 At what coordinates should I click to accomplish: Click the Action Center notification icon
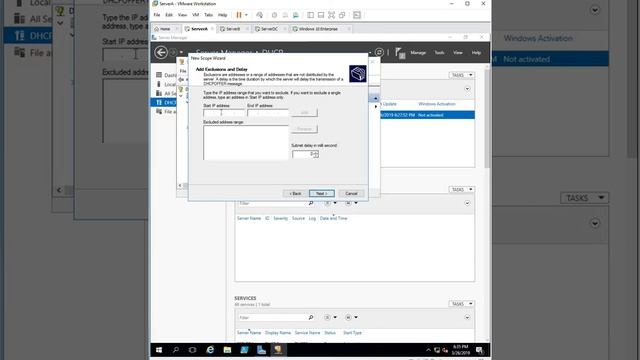(480, 350)
